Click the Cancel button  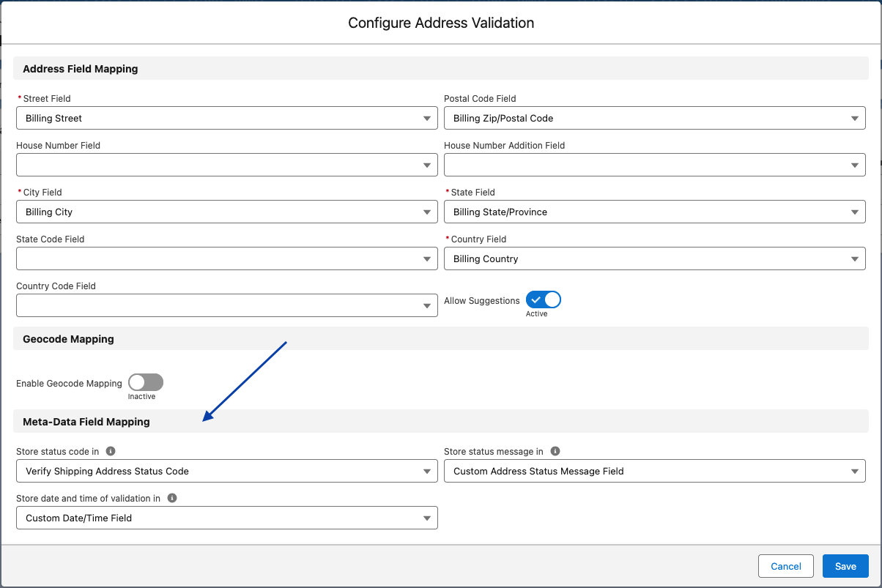[x=786, y=566]
